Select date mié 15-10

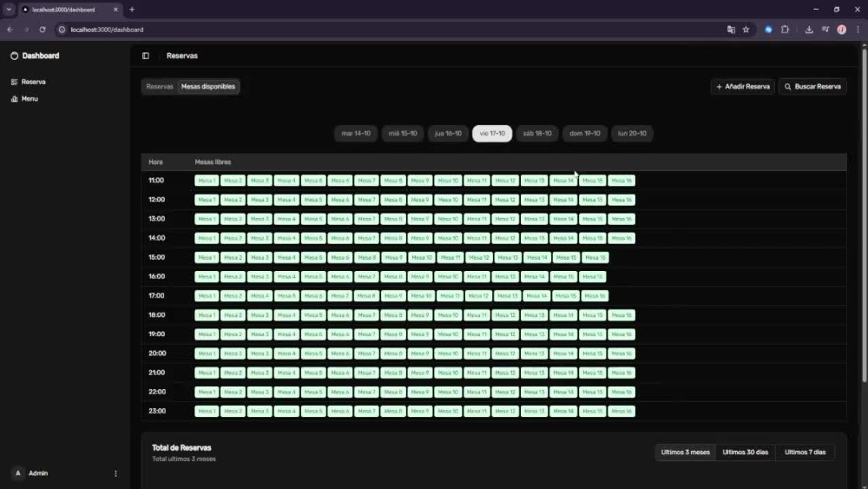point(403,134)
